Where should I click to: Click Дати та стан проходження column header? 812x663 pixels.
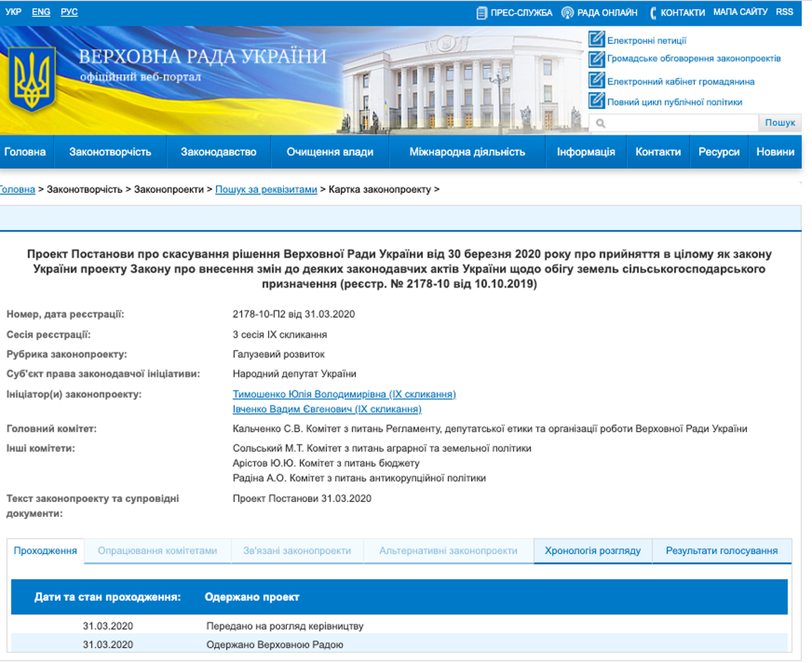[x=108, y=597]
